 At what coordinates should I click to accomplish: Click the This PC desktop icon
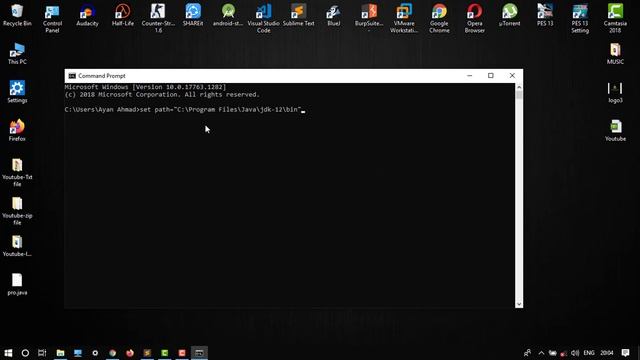click(17, 54)
